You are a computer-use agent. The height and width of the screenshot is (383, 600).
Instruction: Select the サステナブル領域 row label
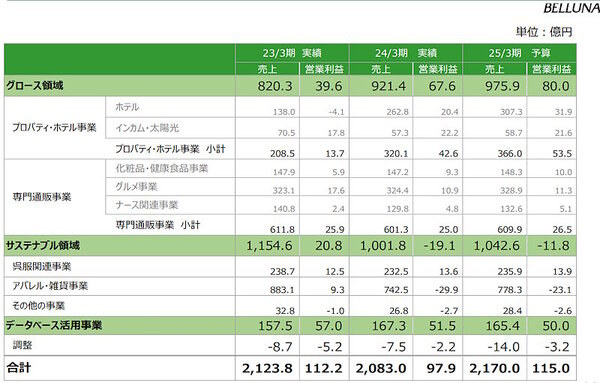43,245
